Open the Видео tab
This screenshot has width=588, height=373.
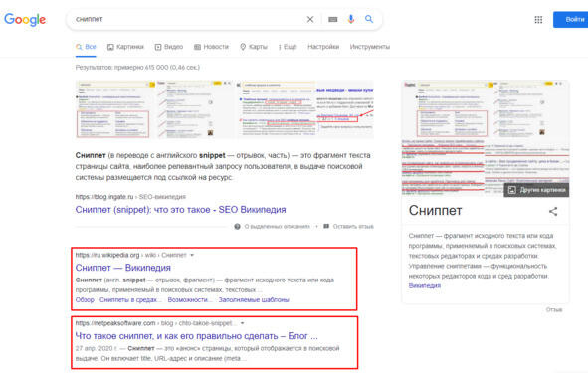169,47
